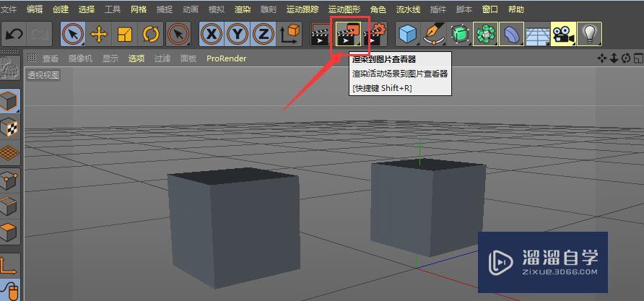Image resolution: width=644 pixels, height=301 pixels.
Task: Click the viewport grip handle beside 查看
Action: 32,58
